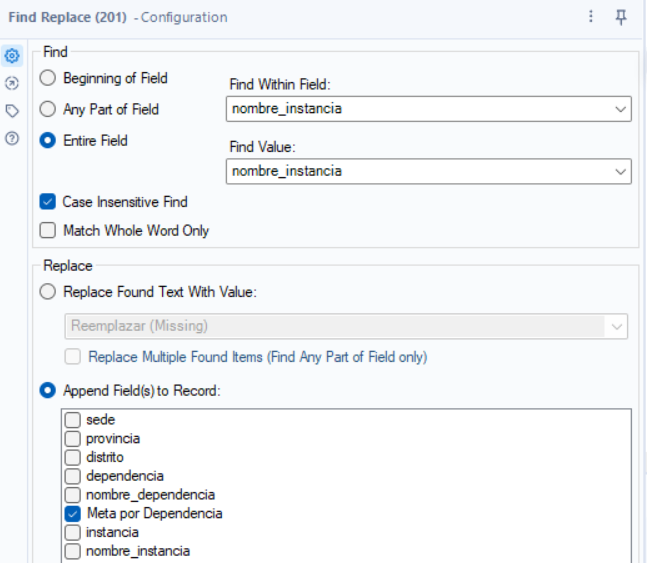
Task: Open the Help question mark icon
Action: click(12, 138)
